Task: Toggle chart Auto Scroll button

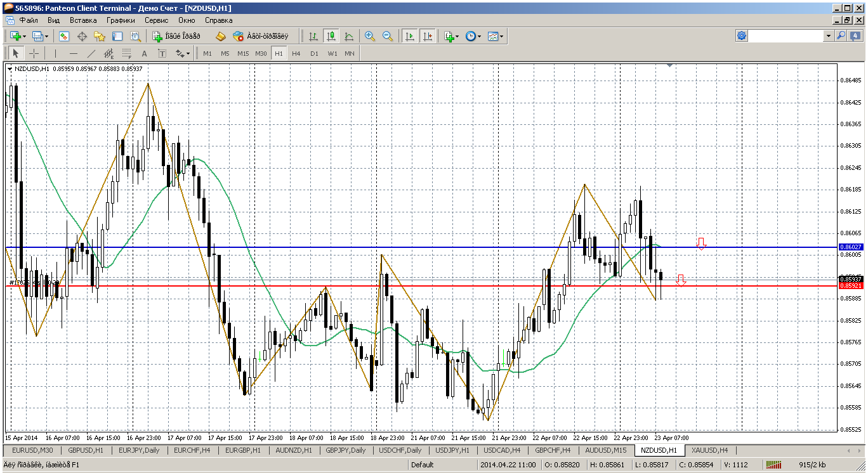Action: tap(410, 37)
